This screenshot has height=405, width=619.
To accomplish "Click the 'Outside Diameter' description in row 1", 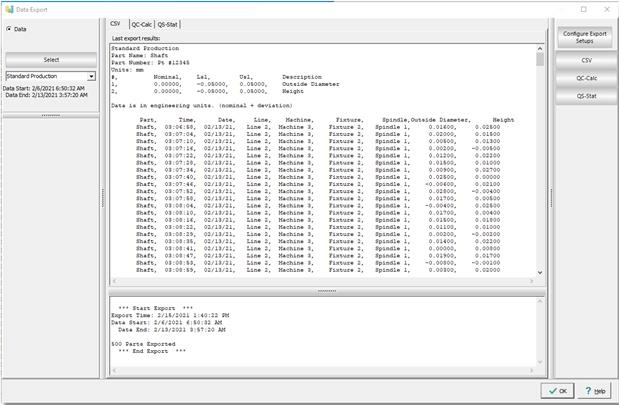I will tap(310, 84).
